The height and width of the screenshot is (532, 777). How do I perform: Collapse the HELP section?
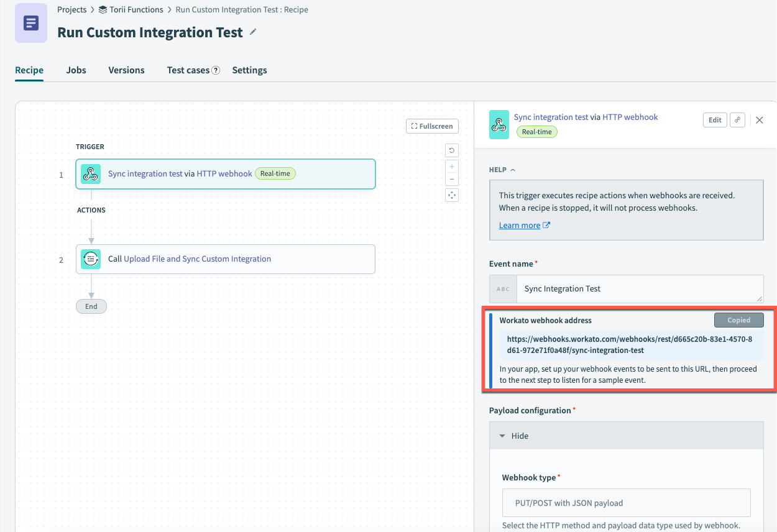(502, 170)
